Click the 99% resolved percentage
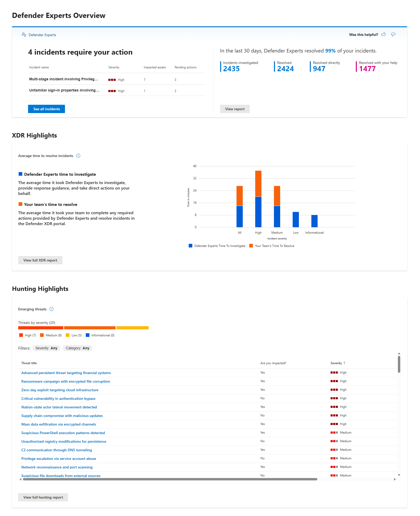Viewport: 420px width, 516px height. pyautogui.click(x=330, y=51)
